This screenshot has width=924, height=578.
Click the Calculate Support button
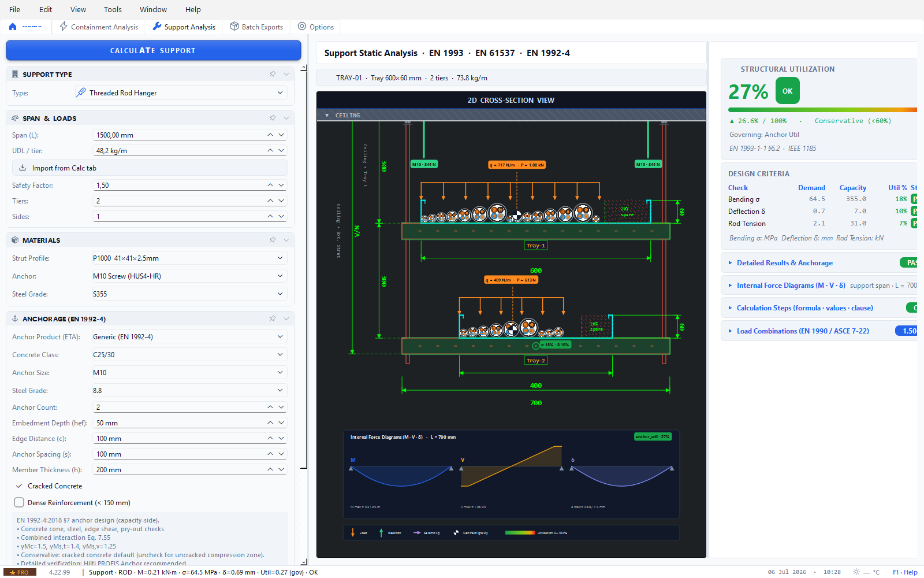point(153,50)
